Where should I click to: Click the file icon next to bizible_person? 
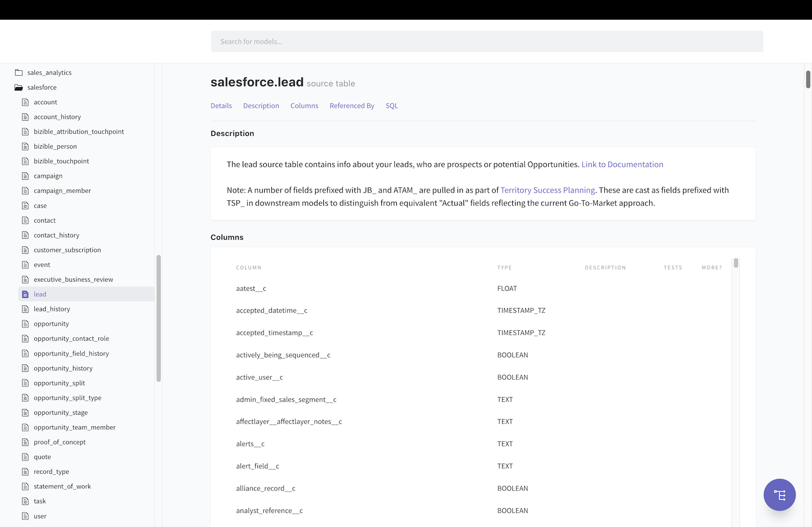point(25,147)
